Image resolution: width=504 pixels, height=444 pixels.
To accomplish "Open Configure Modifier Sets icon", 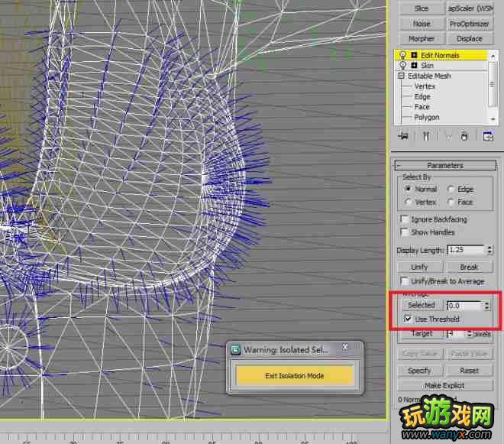I will point(486,136).
